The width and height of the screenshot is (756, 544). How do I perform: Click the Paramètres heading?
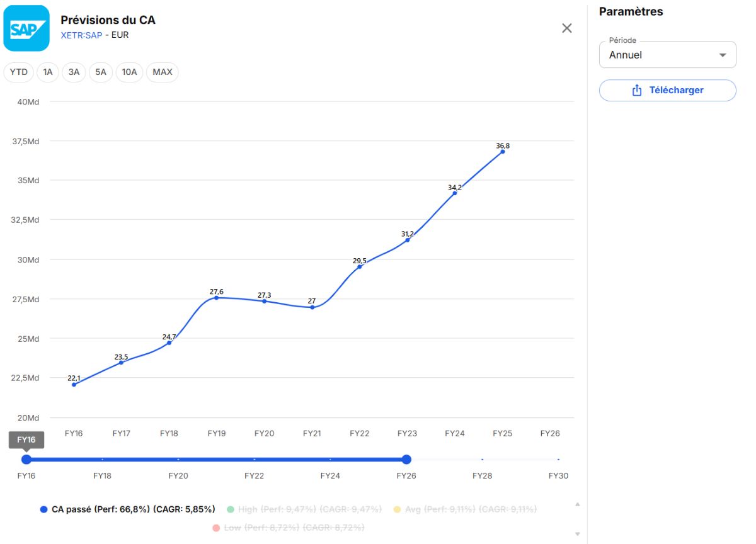pos(631,11)
